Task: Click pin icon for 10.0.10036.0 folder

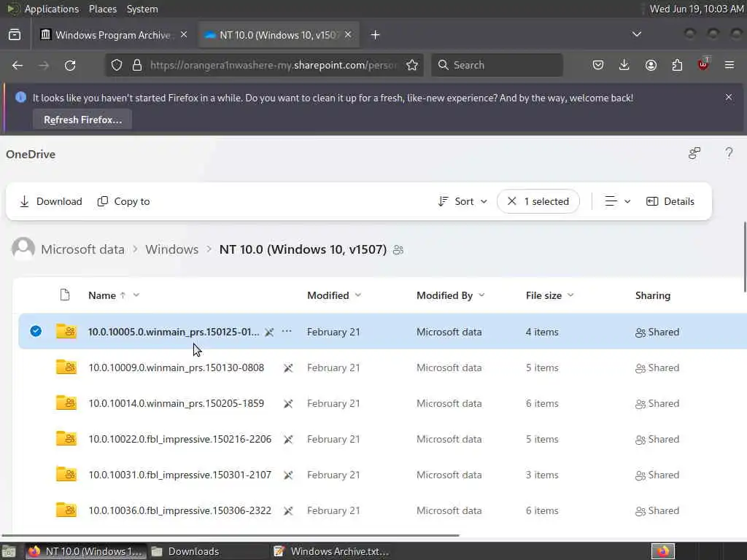Action: (x=288, y=510)
